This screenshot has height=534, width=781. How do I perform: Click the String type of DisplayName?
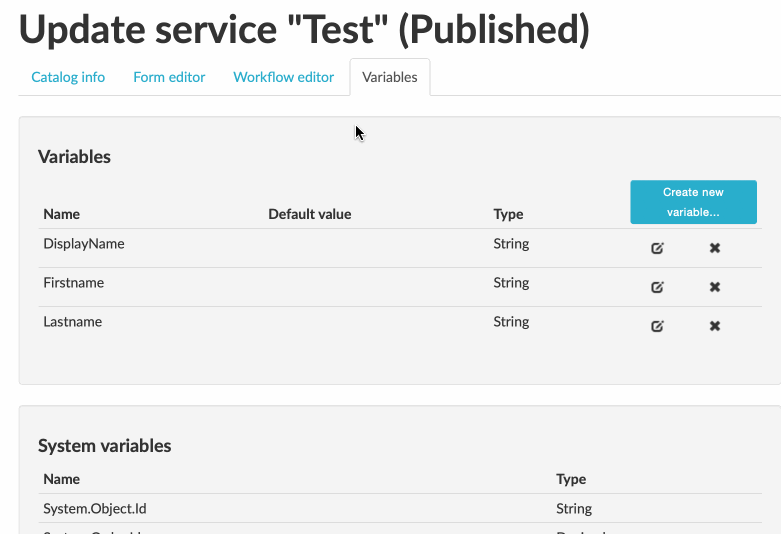pos(511,244)
